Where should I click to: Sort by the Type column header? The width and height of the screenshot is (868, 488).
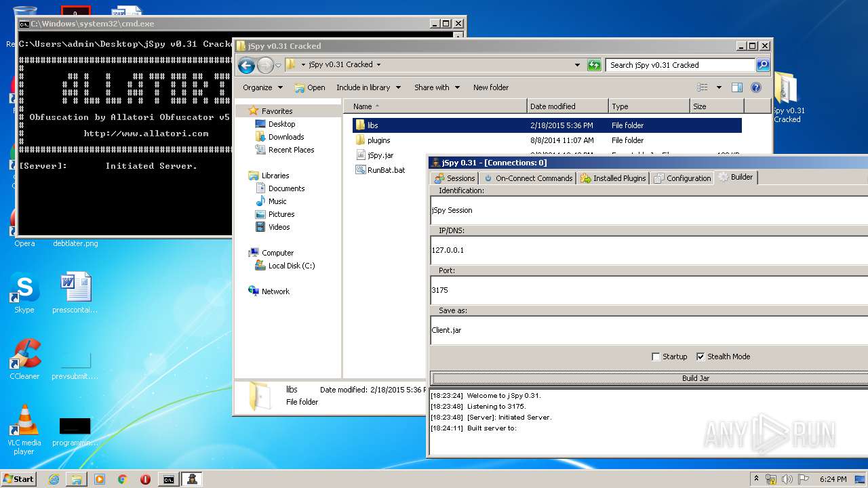coord(649,106)
